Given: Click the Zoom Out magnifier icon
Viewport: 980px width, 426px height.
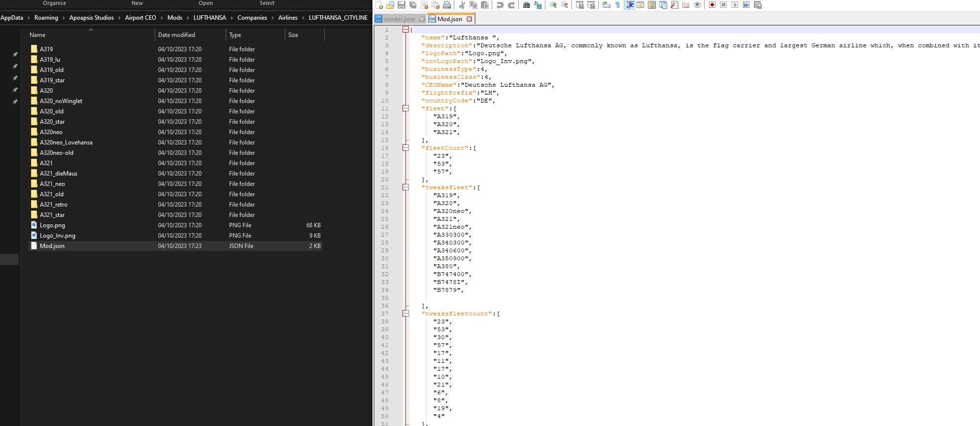Looking at the screenshot, I should pyautogui.click(x=565, y=5).
